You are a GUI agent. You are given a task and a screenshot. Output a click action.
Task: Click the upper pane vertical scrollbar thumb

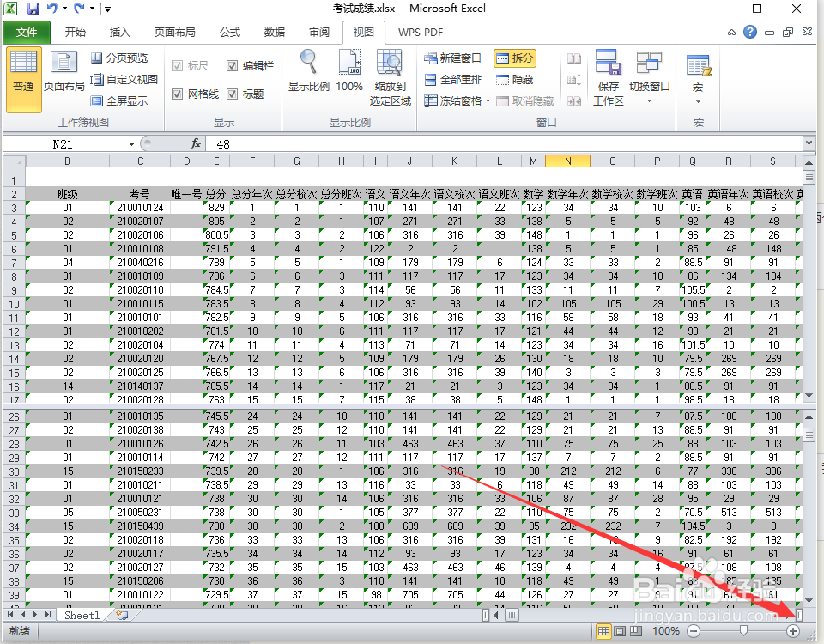pos(809,177)
